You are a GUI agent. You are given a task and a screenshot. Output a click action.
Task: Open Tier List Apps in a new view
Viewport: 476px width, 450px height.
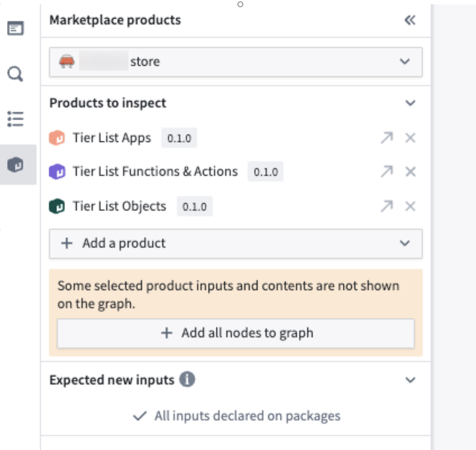click(386, 138)
